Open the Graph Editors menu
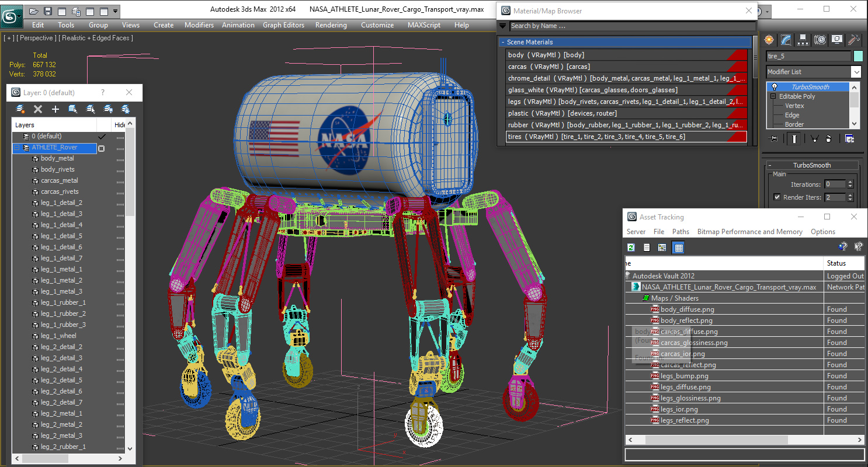 click(x=283, y=25)
